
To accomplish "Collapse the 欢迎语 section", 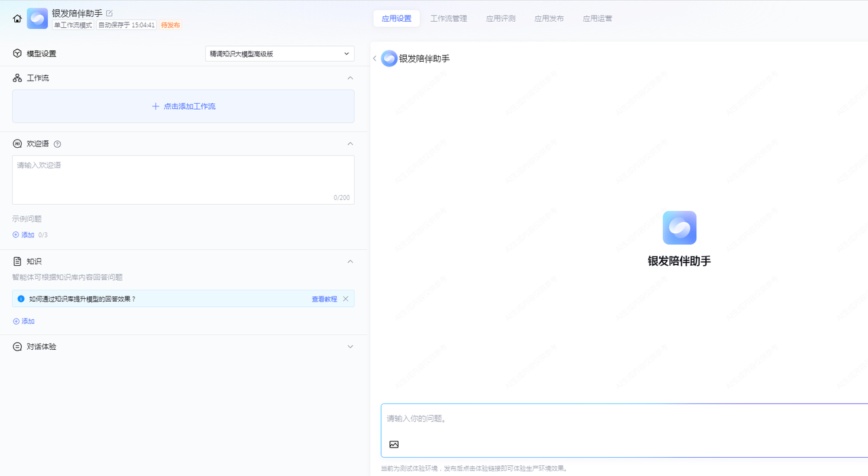I will 350,144.
